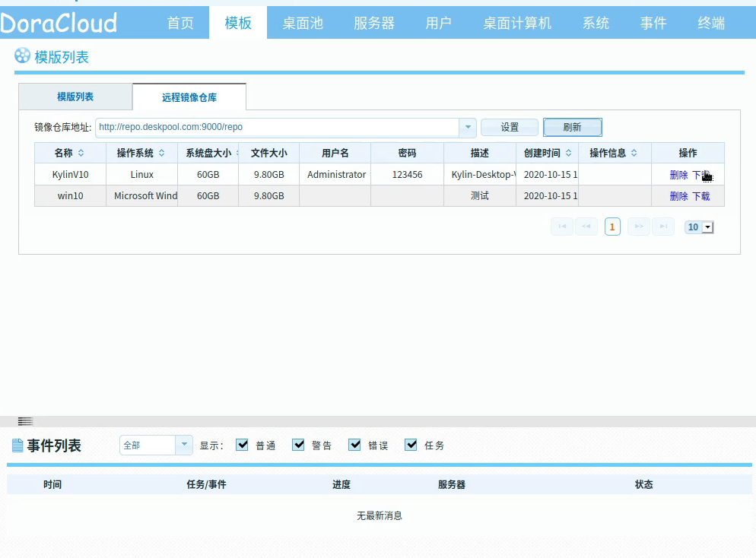Click 下载 link for the win10 template
Viewport: 756px width, 558px height.
700,195
